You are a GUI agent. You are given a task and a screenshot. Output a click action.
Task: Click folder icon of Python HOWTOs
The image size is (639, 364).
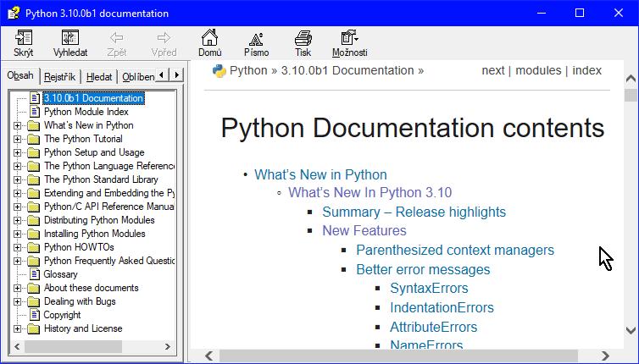point(33,247)
